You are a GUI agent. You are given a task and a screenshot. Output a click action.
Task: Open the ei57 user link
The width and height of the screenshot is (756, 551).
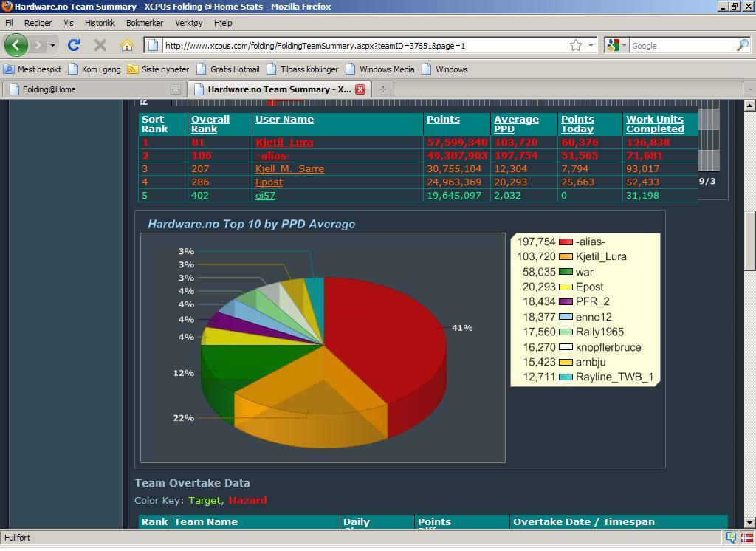pos(265,196)
